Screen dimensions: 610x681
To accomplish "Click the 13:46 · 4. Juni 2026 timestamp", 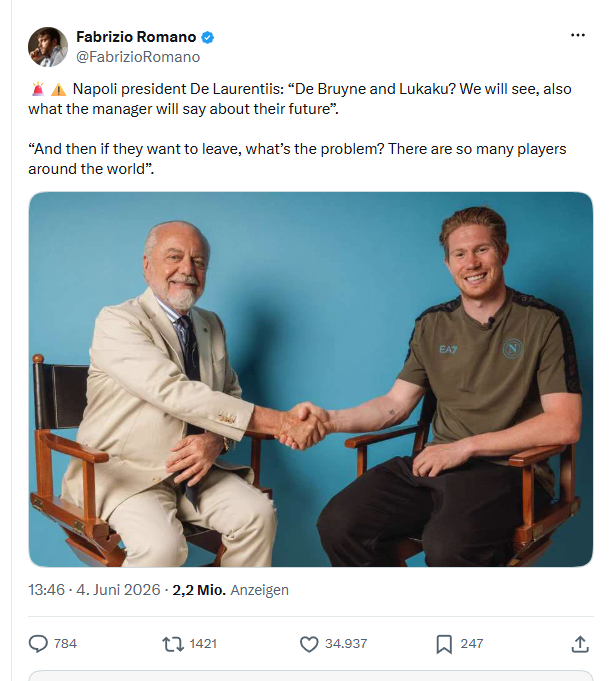I will [94, 590].
